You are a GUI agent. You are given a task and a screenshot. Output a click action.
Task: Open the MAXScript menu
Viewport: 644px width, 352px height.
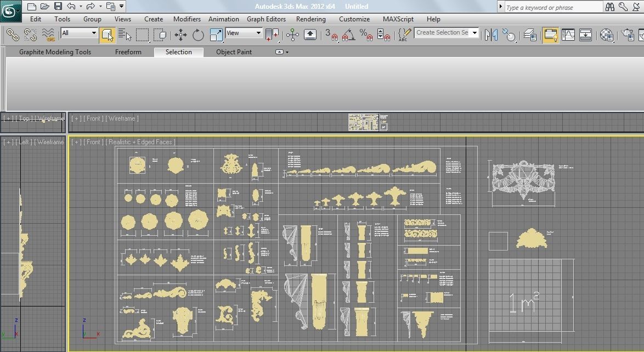(398, 19)
